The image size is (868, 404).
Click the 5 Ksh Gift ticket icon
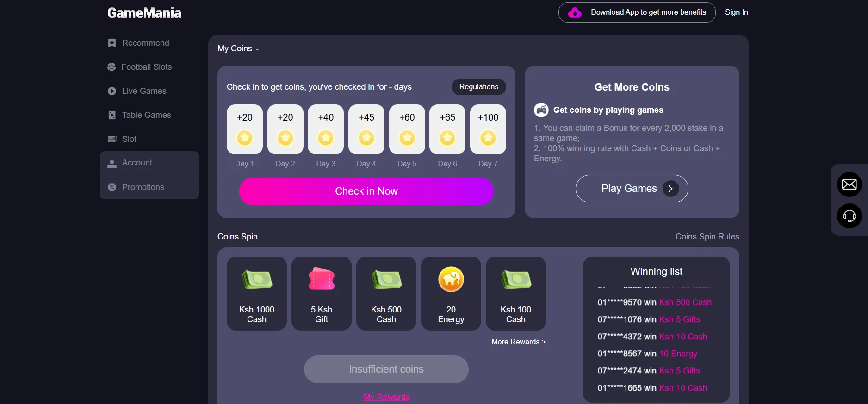322,279
